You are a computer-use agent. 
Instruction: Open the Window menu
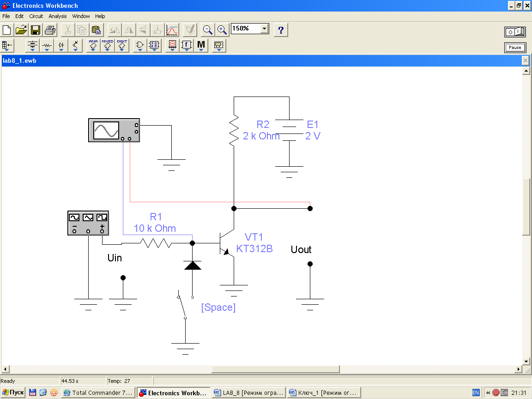81,16
